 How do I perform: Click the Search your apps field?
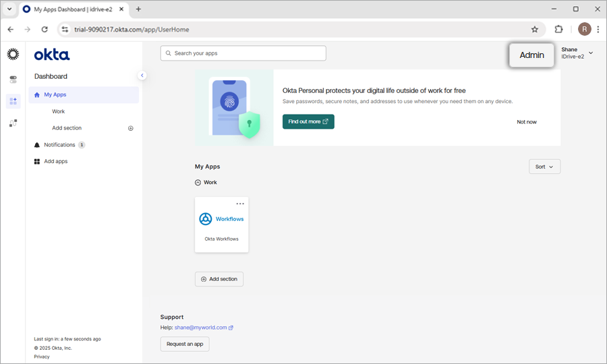point(243,53)
